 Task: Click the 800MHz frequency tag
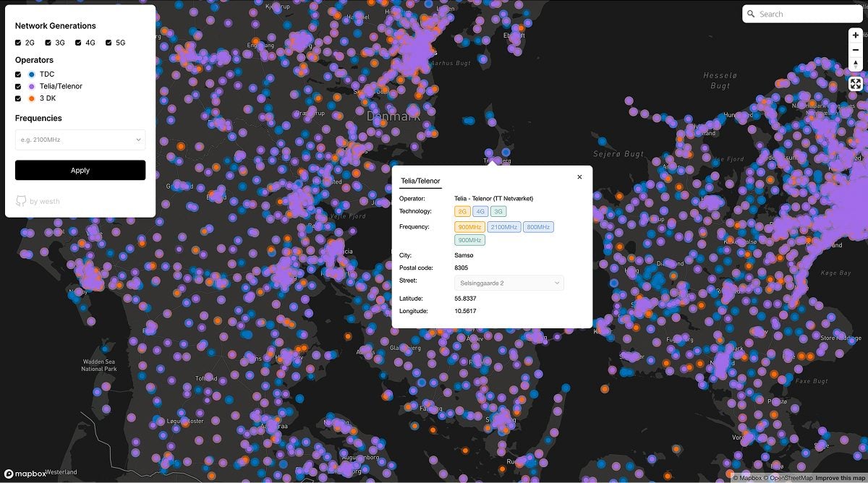(538, 227)
